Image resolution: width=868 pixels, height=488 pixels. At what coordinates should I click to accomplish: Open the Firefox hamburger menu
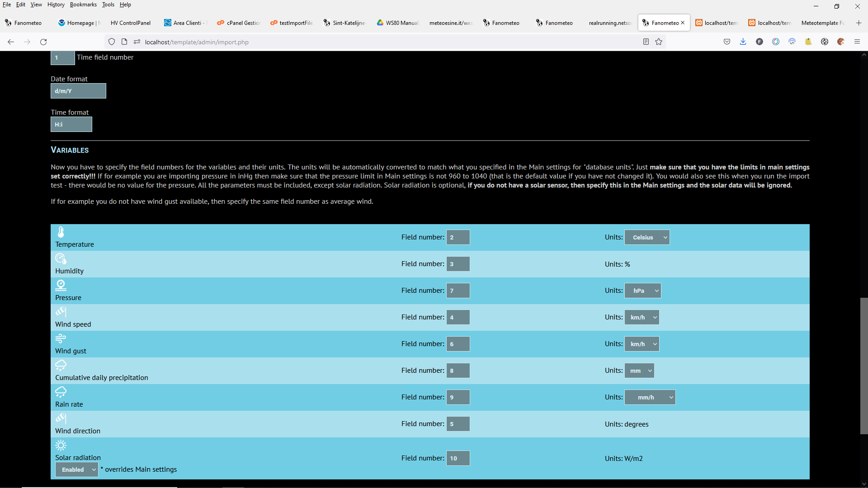[857, 42]
